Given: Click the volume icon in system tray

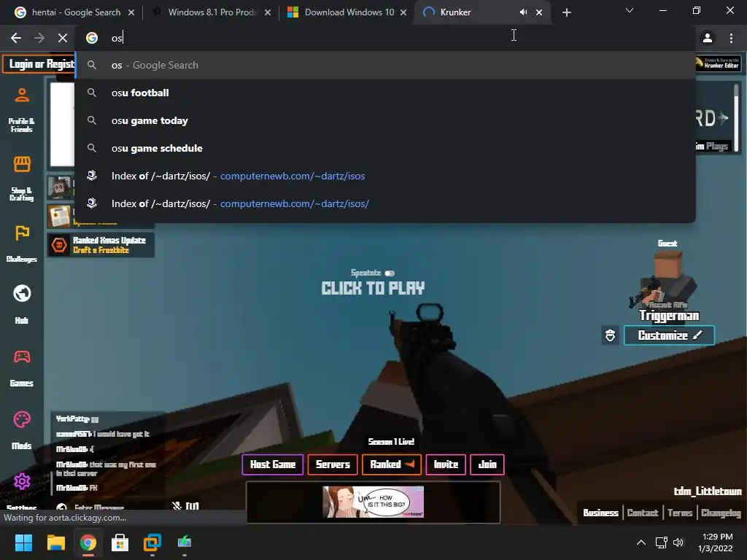Looking at the screenshot, I should click(x=678, y=542).
